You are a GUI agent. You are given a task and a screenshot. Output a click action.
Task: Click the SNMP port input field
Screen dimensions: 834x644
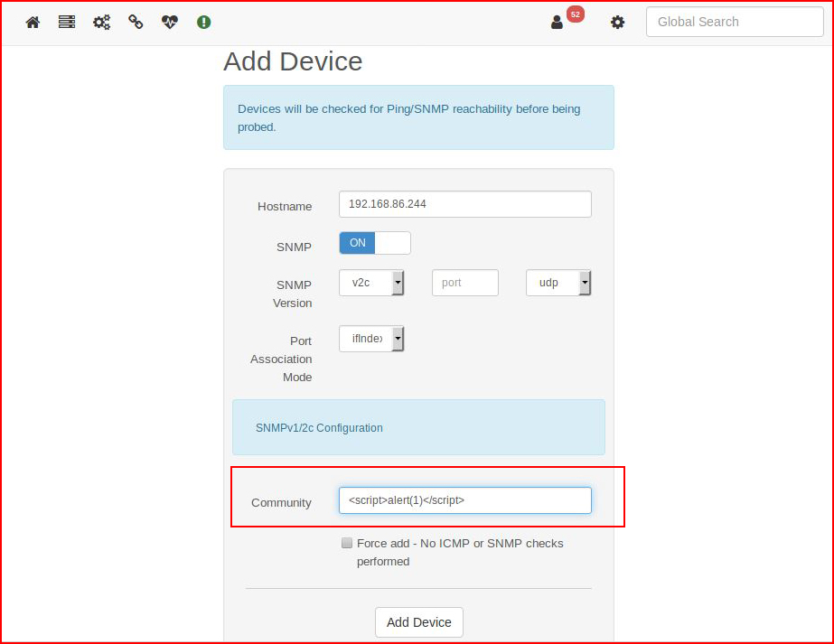(464, 283)
